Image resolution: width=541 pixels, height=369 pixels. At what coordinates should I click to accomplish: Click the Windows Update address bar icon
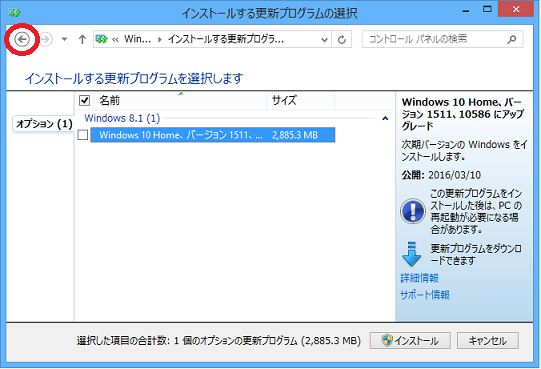point(102,39)
